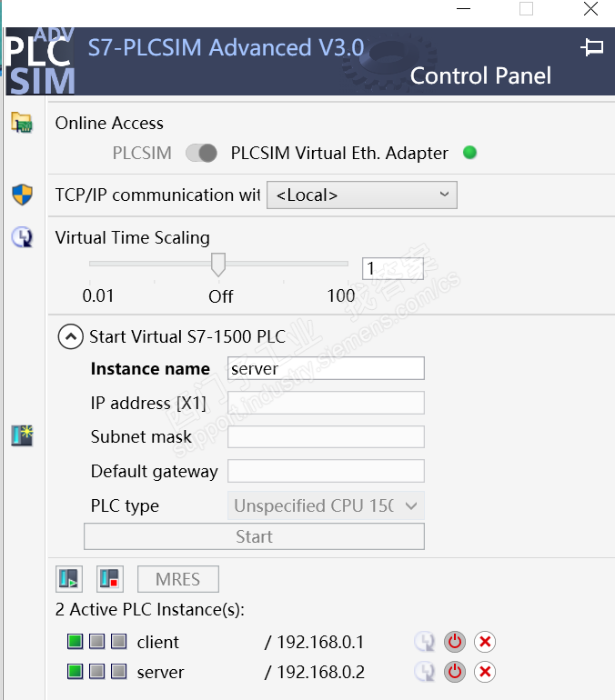Remove the server PLC instance with red X
Viewport: 615px width, 700px height.
[486, 672]
